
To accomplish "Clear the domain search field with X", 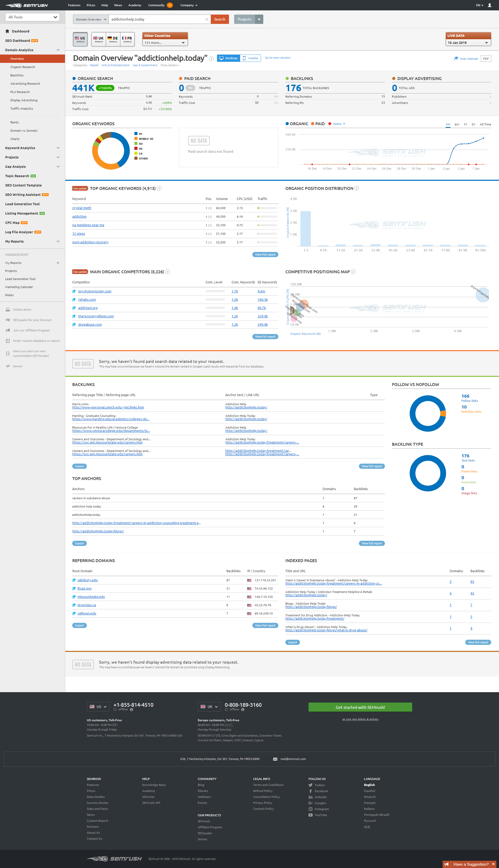I will point(207,19).
